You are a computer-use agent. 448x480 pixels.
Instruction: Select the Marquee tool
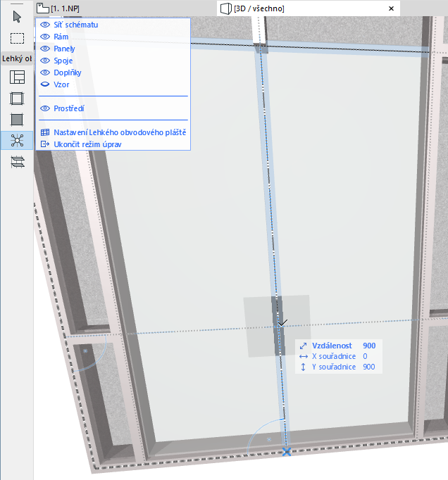click(x=17, y=38)
